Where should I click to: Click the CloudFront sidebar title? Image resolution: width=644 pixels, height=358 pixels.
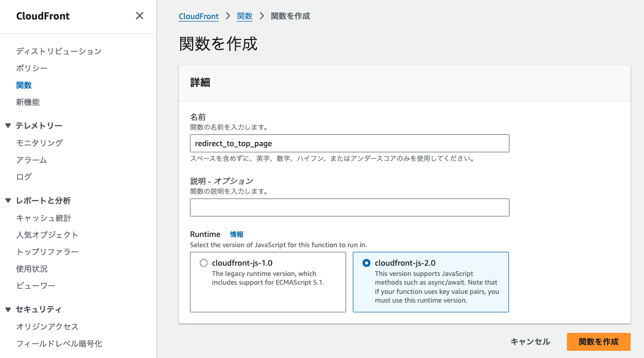(43, 16)
